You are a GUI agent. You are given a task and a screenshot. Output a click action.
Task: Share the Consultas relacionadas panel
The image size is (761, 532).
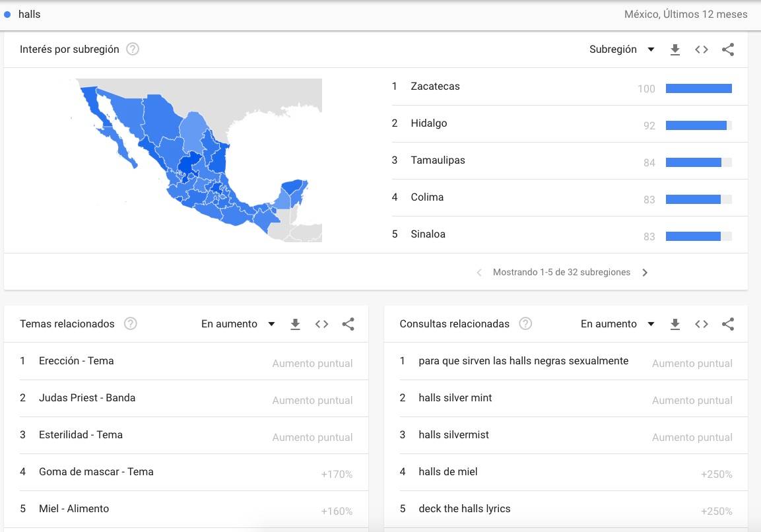point(727,324)
